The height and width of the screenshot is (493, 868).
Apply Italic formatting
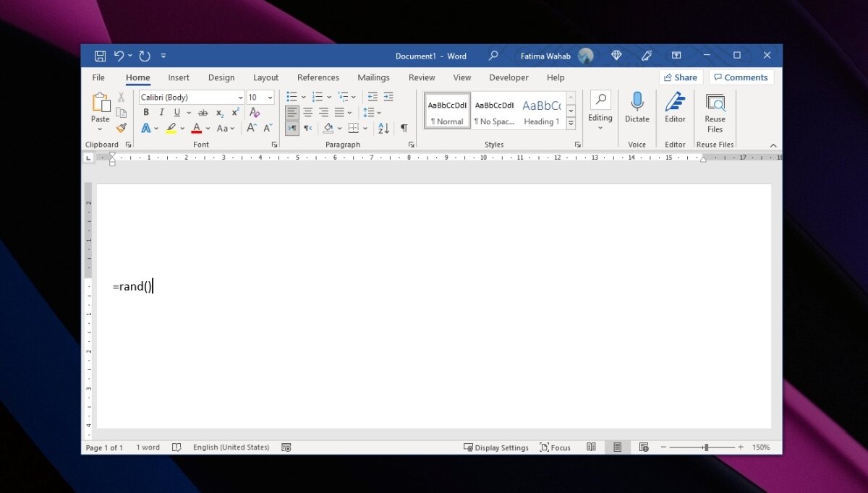coord(161,112)
